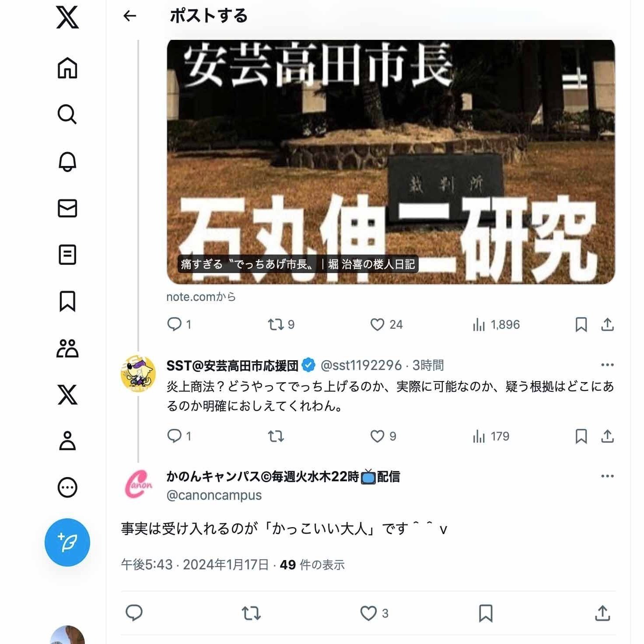Expand the More circle menu in sidebar
The width and height of the screenshot is (644, 644).
click(x=67, y=487)
